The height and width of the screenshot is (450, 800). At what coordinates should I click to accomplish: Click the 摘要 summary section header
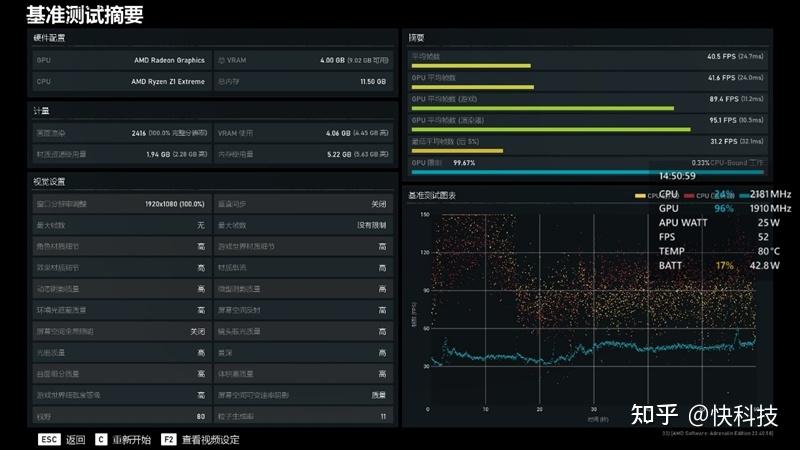click(416, 38)
